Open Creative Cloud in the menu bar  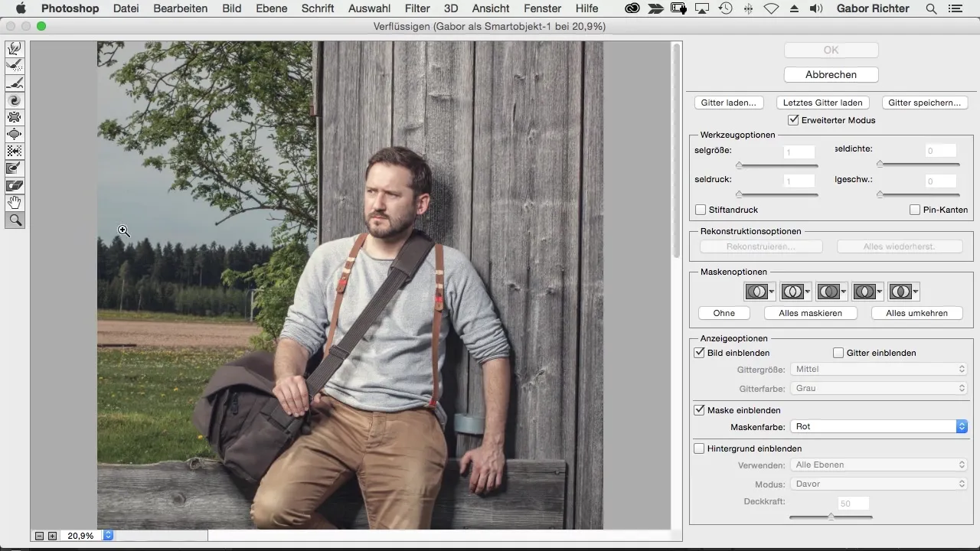tap(632, 9)
